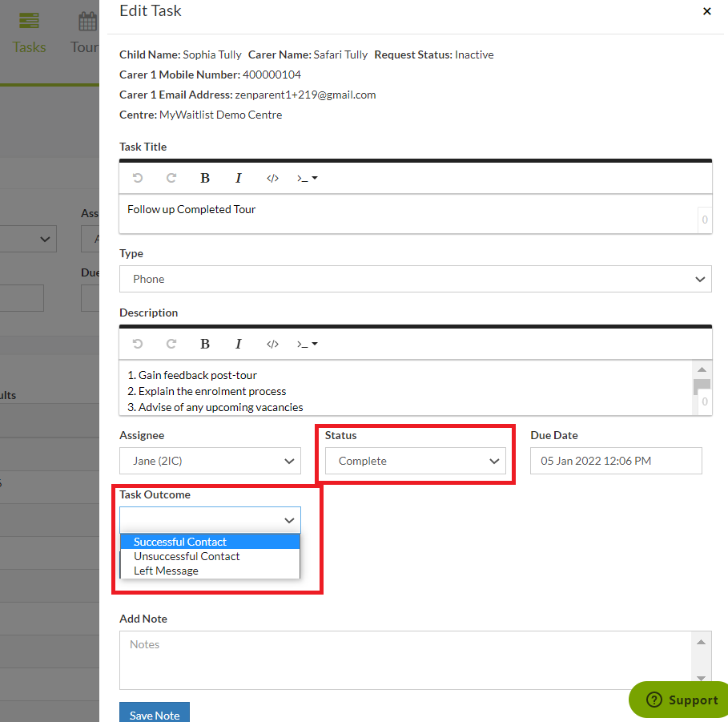The height and width of the screenshot is (722, 728).
Task: Open the Support help button
Action: (x=681, y=700)
